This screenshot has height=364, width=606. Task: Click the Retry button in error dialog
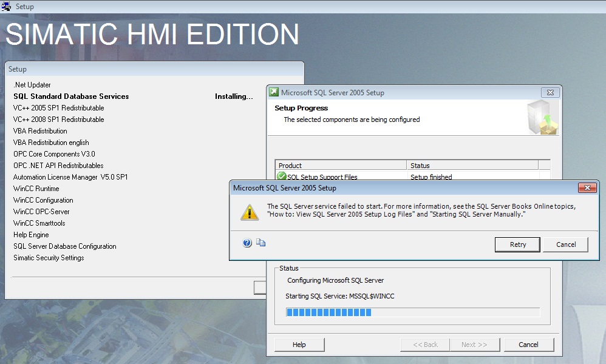[x=517, y=244]
